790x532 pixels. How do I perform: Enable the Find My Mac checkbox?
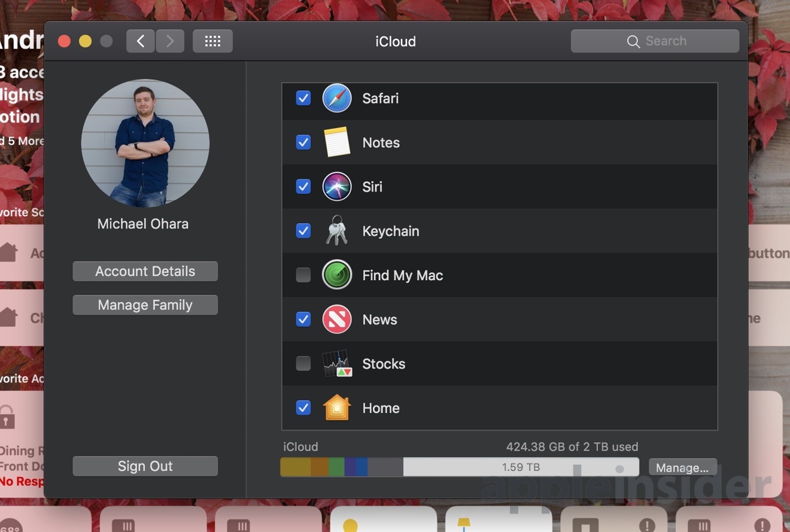[303, 275]
